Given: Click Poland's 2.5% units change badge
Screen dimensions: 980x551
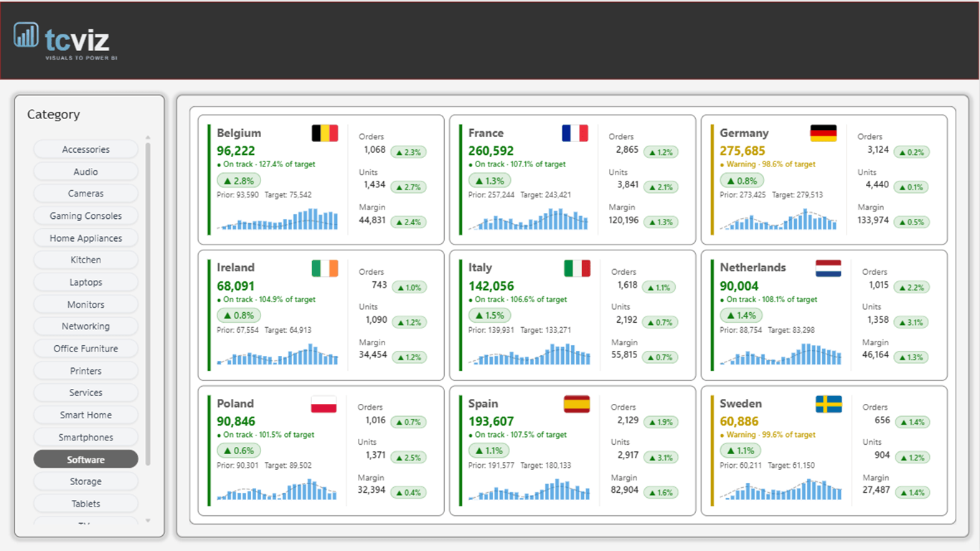Looking at the screenshot, I should point(408,458).
